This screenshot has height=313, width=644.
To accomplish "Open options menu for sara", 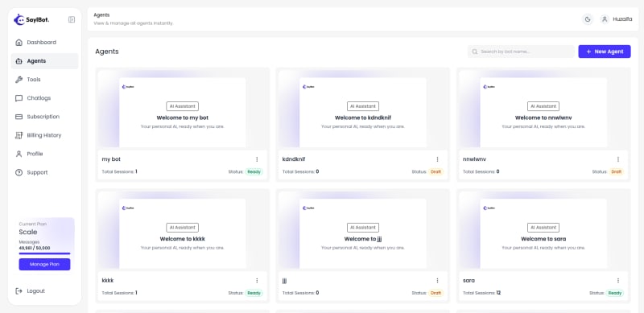I will pos(618,281).
